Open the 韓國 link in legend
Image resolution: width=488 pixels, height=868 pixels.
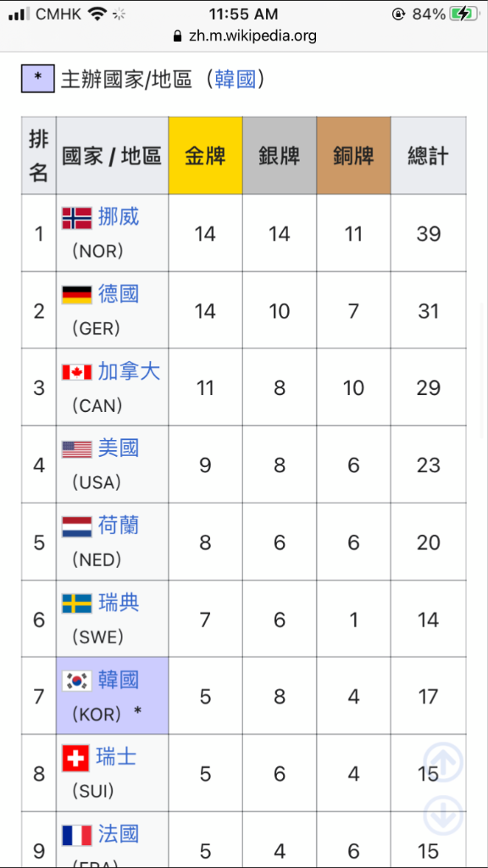coord(236,79)
